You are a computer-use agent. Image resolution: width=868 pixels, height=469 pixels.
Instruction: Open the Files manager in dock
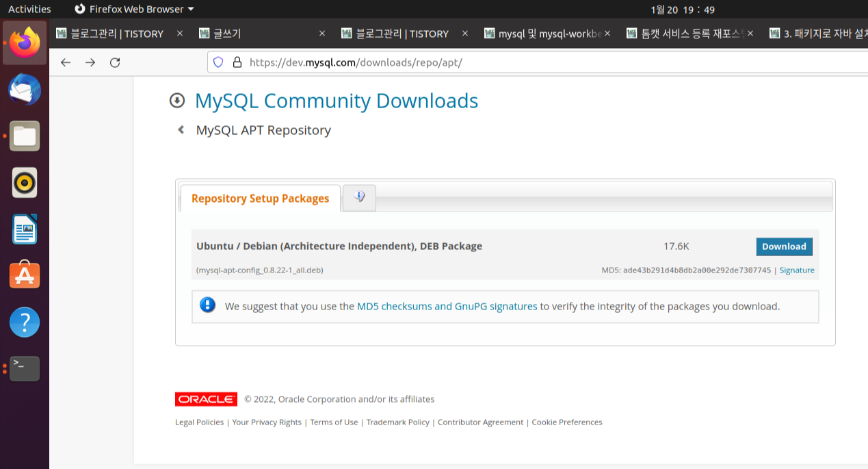click(25, 136)
